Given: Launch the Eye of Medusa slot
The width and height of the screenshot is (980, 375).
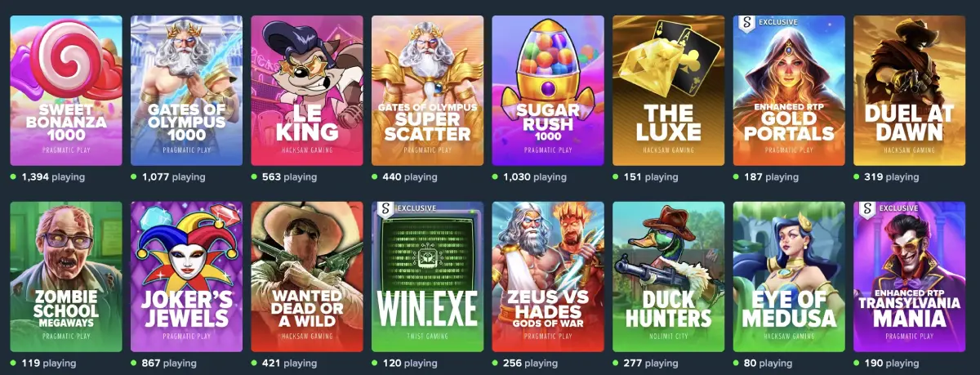Looking at the screenshot, I should click(789, 277).
